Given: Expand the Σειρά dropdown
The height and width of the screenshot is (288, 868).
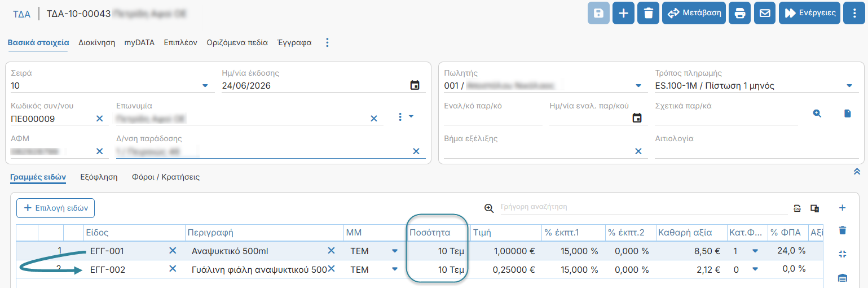Looking at the screenshot, I should pyautogui.click(x=205, y=86).
